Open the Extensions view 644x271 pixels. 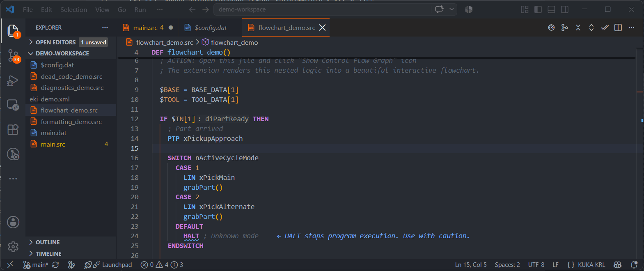pyautogui.click(x=13, y=129)
